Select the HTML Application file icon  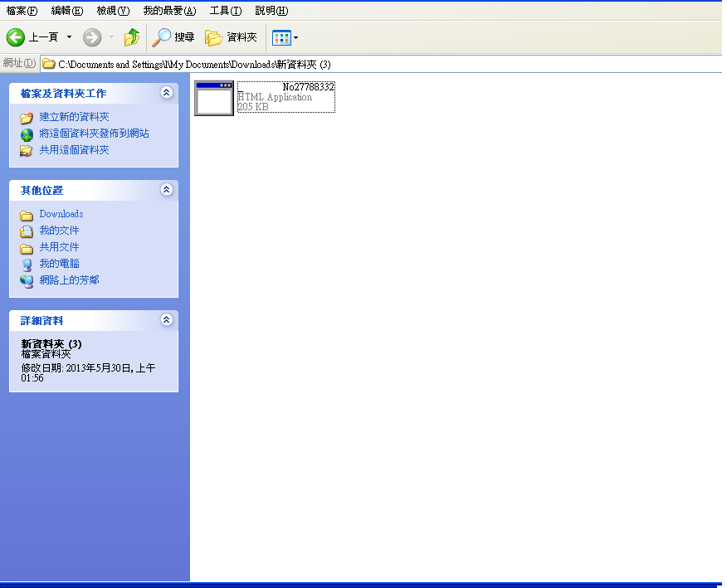214,98
